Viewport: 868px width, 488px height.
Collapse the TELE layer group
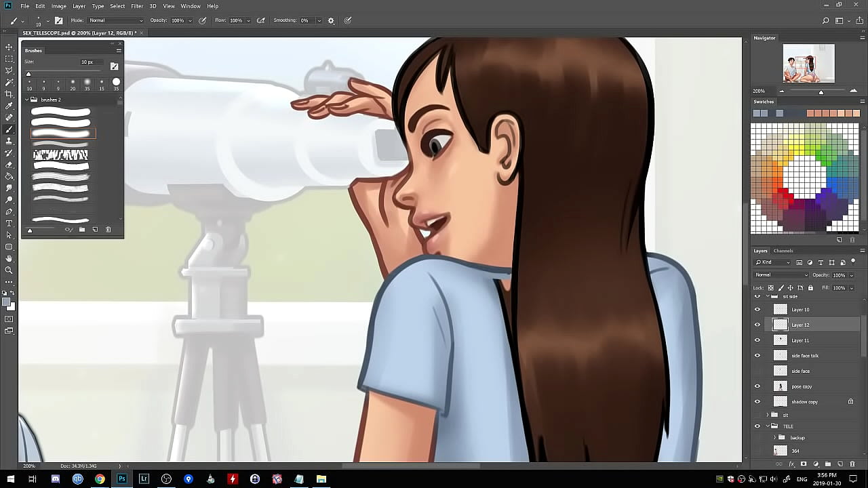coord(768,426)
